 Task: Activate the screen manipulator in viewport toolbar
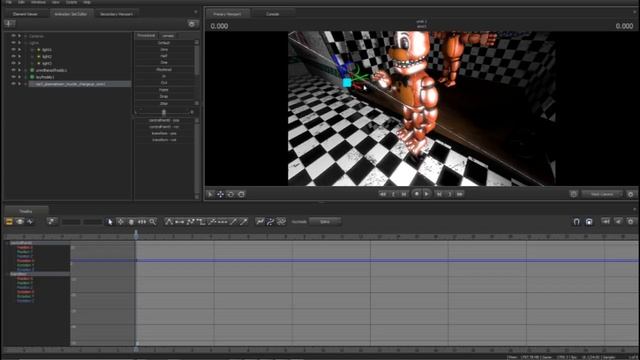coord(241,194)
